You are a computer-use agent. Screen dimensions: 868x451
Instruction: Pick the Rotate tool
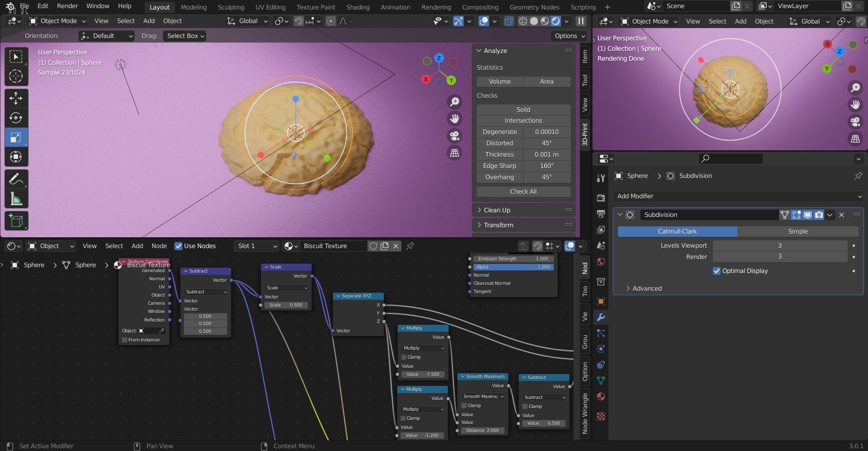pos(16,118)
